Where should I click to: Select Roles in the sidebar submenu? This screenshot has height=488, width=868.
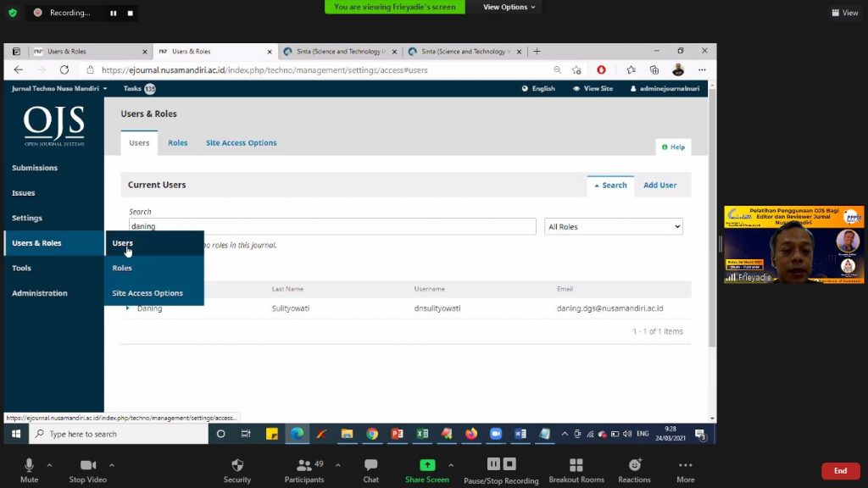coord(122,269)
